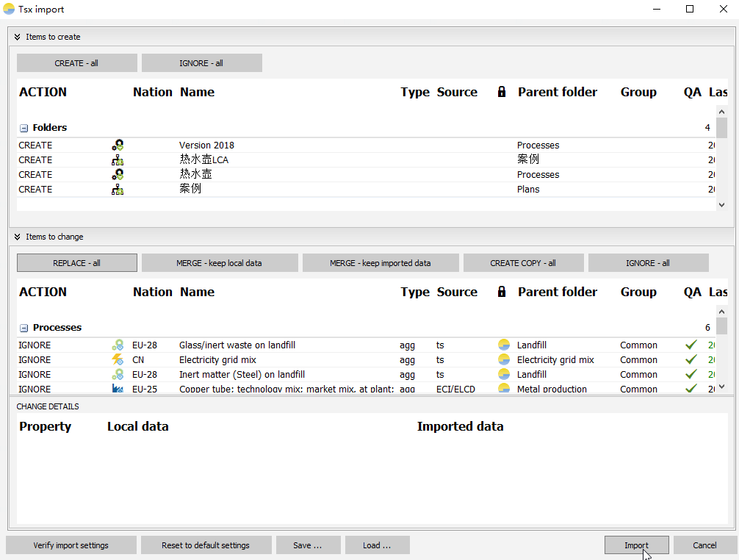Click Verify import settings
The width and height of the screenshot is (739, 560).
click(x=71, y=545)
